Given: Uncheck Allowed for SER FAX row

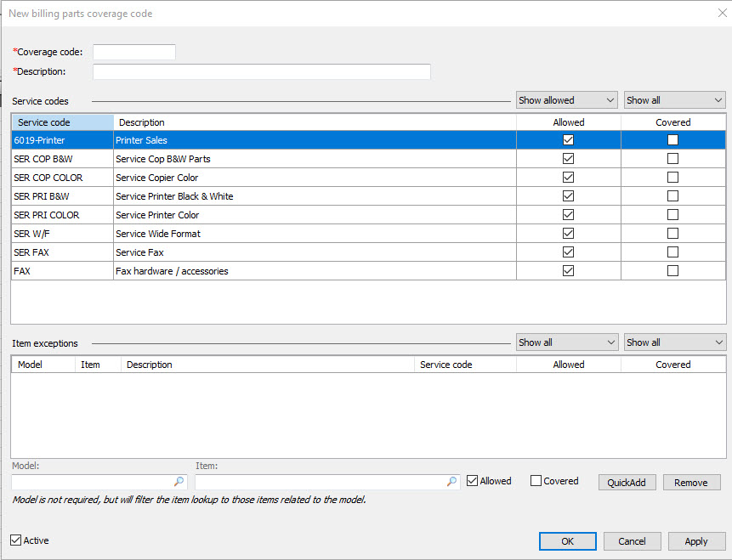Looking at the screenshot, I should (568, 252).
